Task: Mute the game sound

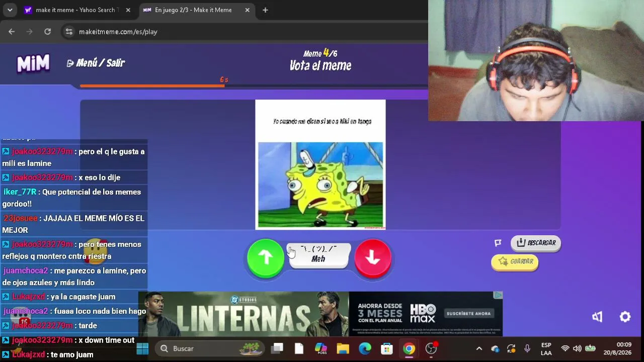Action: pyautogui.click(x=597, y=317)
